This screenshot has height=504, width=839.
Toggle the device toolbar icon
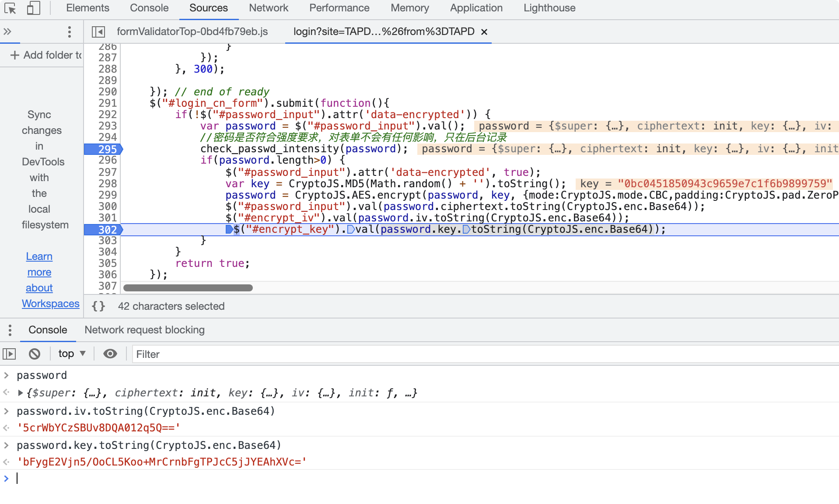tap(33, 8)
